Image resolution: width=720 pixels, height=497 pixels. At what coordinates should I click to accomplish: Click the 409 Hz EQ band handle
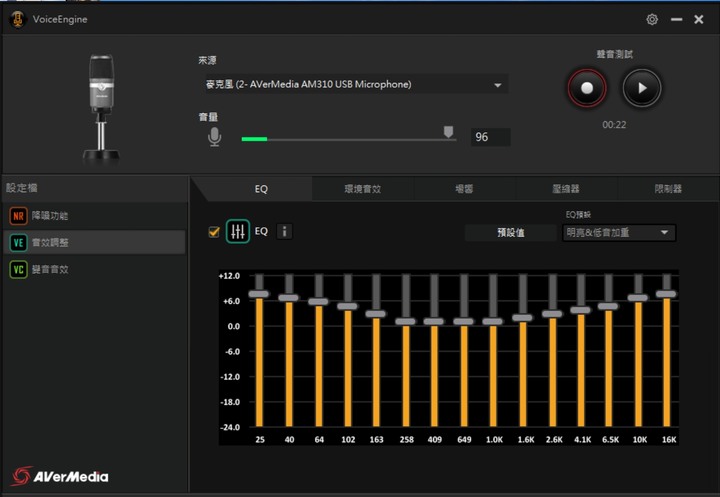coord(434,322)
